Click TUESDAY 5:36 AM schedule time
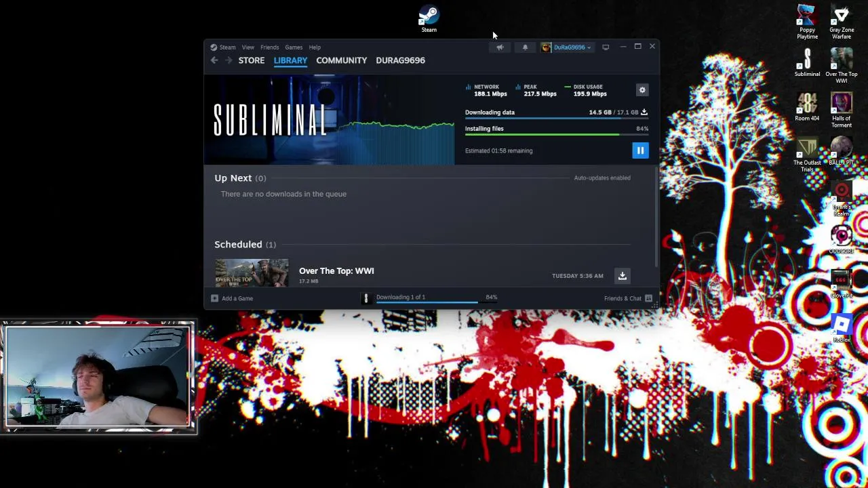The image size is (868, 488). [x=577, y=276]
